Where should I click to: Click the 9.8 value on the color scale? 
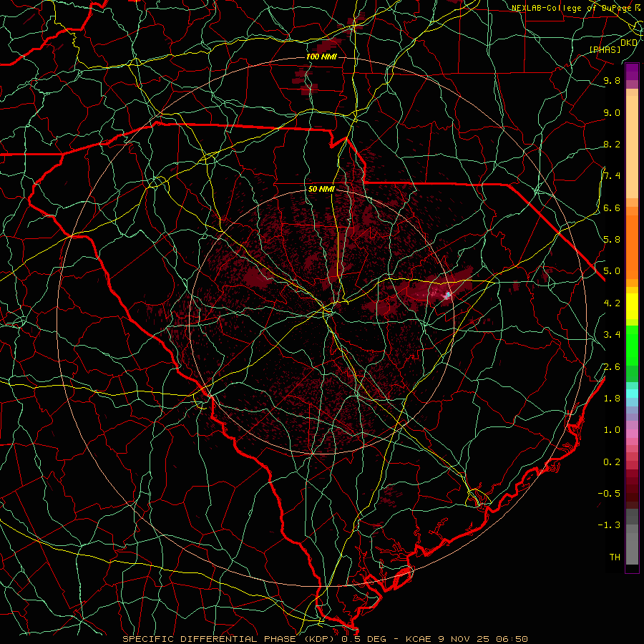[612, 80]
